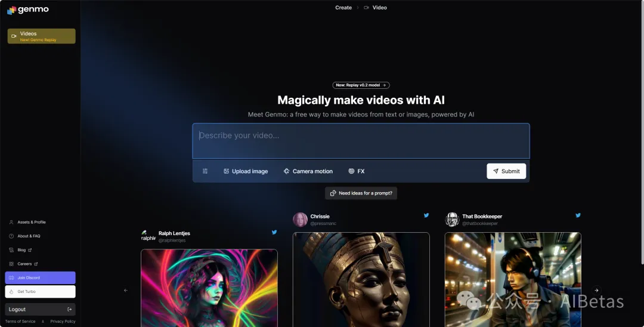Click Upload image button
This screenshot has height=327, width=644.
[246, 171]
